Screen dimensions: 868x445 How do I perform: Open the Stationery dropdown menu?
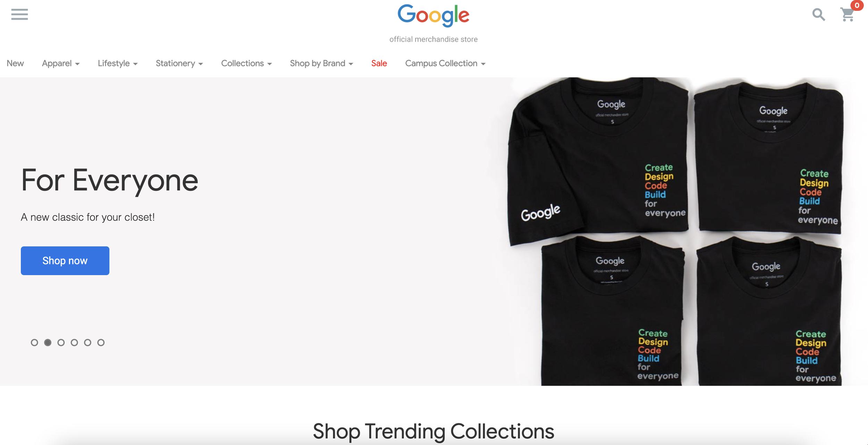[179, 63]
